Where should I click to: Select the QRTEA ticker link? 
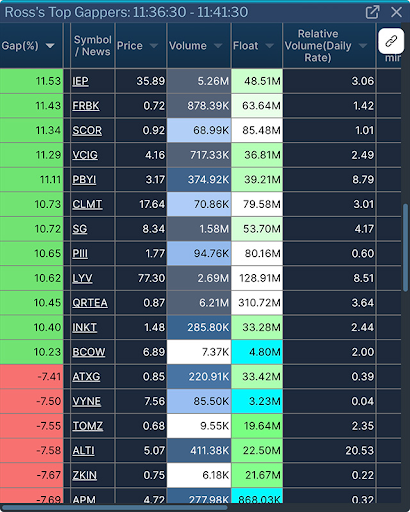[x=90, y=303]
